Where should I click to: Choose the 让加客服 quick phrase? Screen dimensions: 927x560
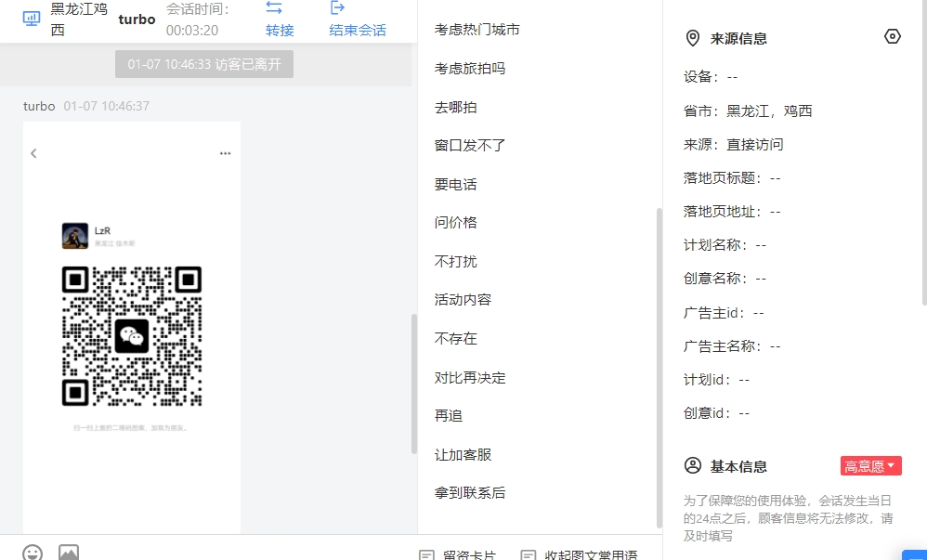(463, 455)
